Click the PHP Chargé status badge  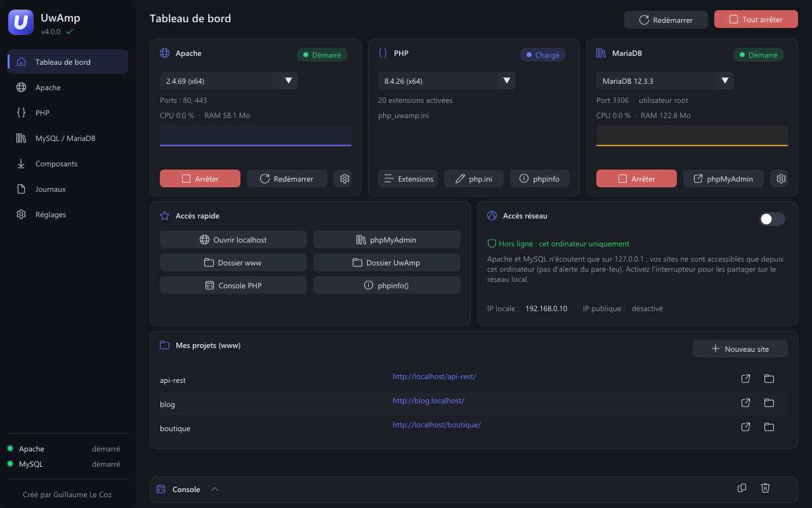tap(542, 55)
